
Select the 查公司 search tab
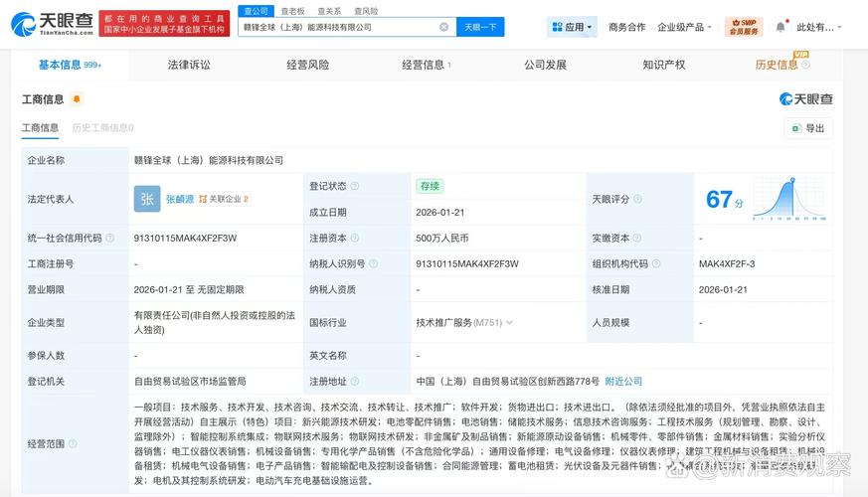[x=256, y=11]
